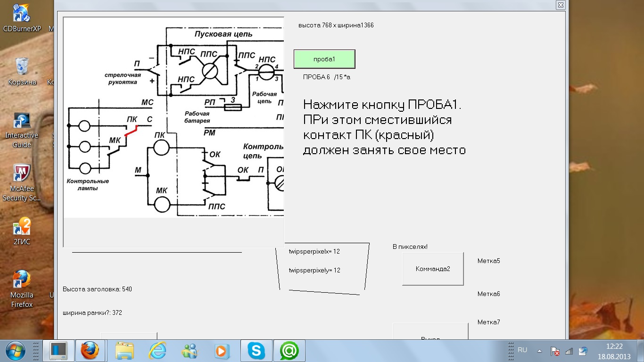
Task: Show hidden system tray icons
Action: (539, 351)
